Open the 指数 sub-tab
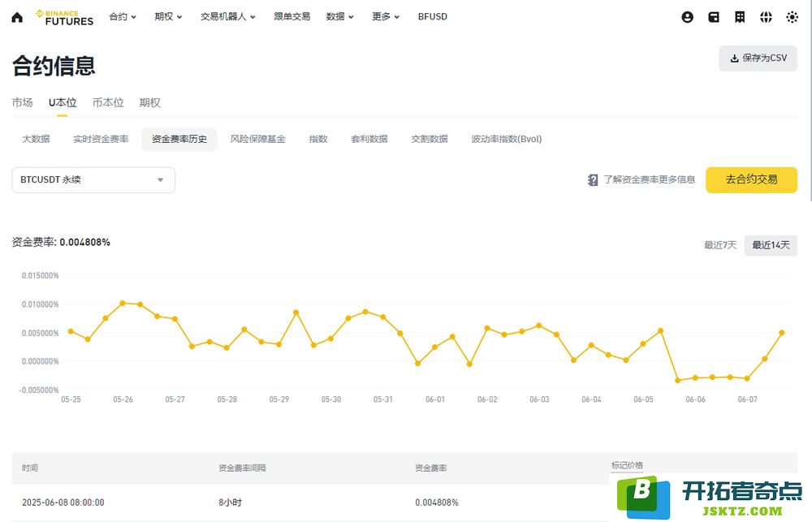812x522 pixels. point(318,139)
